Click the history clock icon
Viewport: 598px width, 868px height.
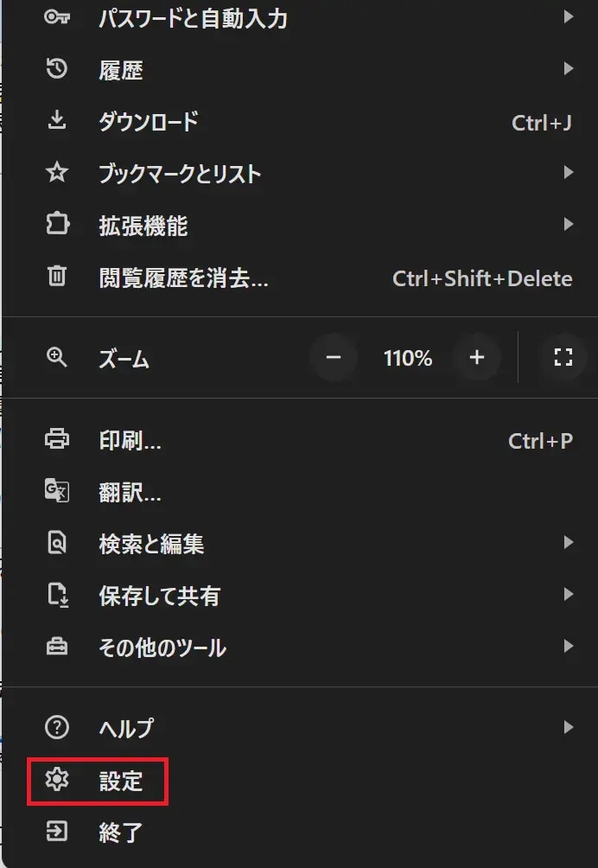57,69
